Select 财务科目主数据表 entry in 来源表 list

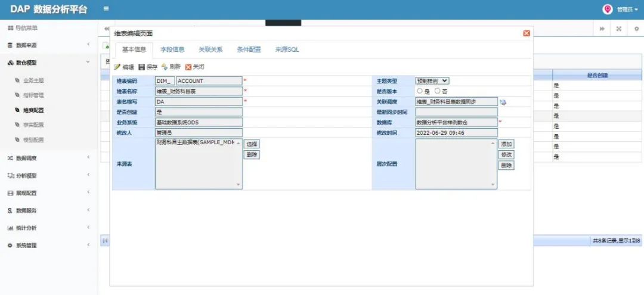[x=195, y=142]
